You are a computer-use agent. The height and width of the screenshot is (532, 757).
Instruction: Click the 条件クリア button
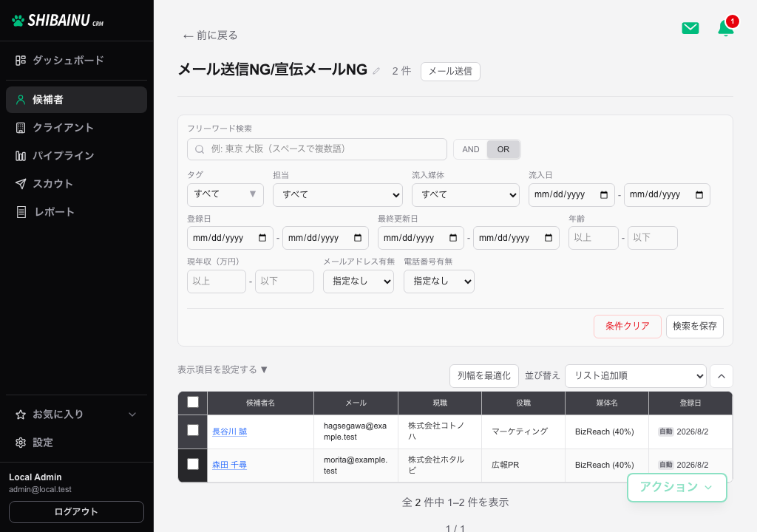tap(627, 327)
